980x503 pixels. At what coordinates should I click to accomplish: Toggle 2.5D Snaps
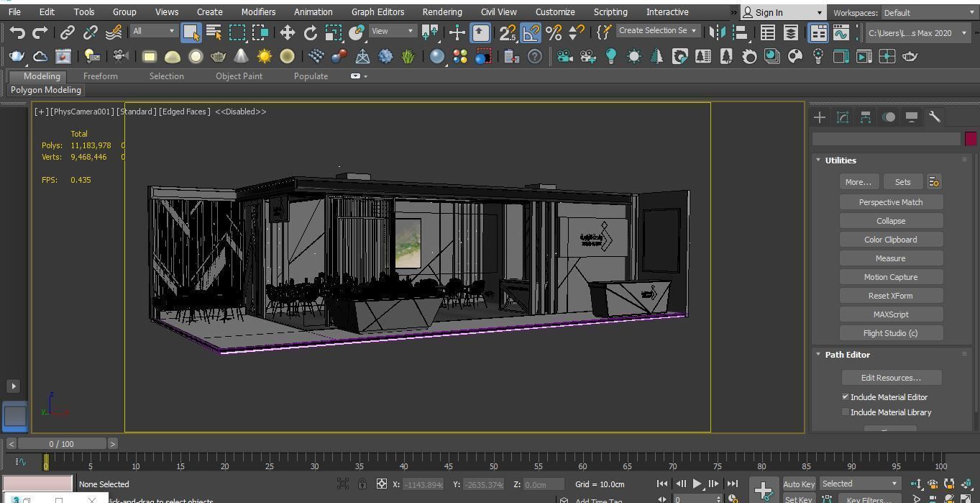(x=508, y=32)
